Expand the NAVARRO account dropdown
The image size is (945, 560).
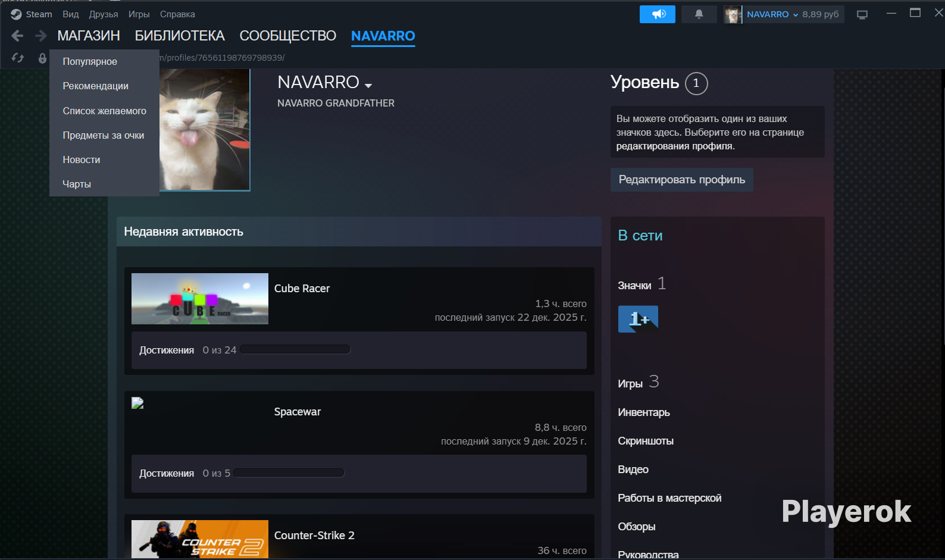click(772, 14)
